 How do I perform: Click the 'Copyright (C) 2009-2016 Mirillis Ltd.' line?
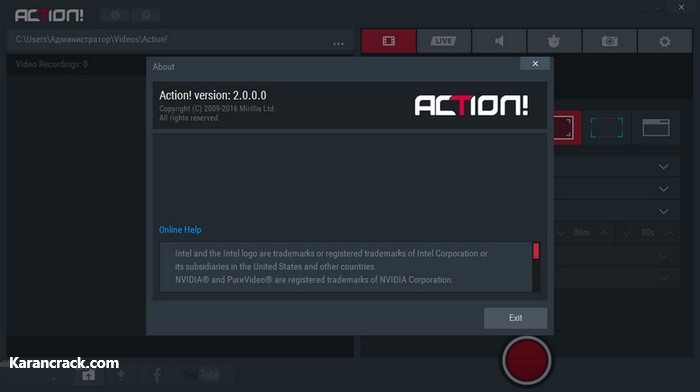tap(217, 108)
